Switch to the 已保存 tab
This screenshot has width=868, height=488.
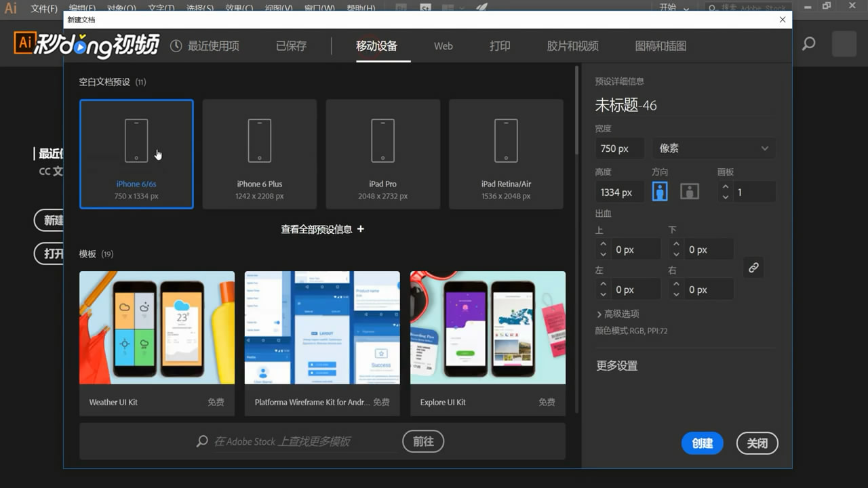[291, 46]
